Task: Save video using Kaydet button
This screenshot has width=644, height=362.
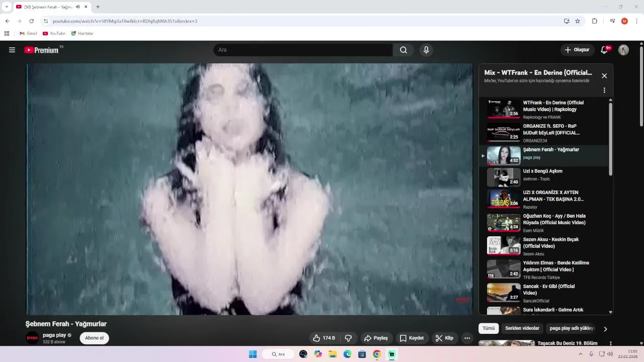Action: pos(412,338)
